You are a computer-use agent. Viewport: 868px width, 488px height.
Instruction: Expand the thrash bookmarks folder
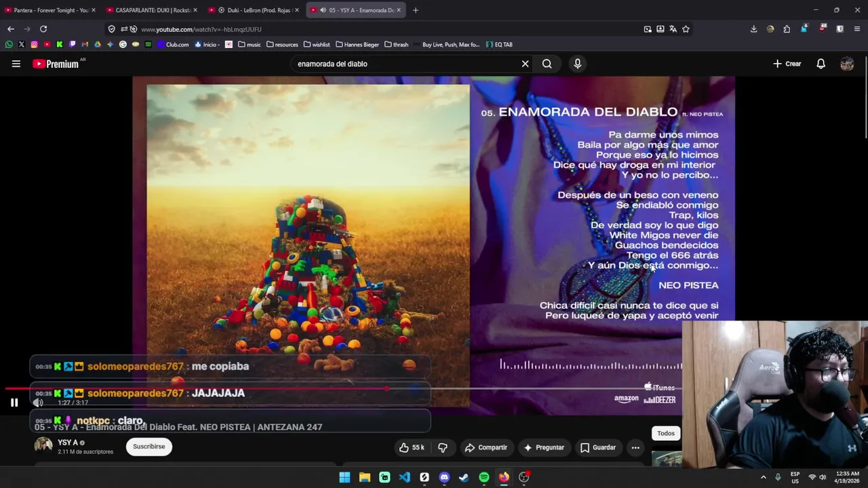tap(396, 45)
